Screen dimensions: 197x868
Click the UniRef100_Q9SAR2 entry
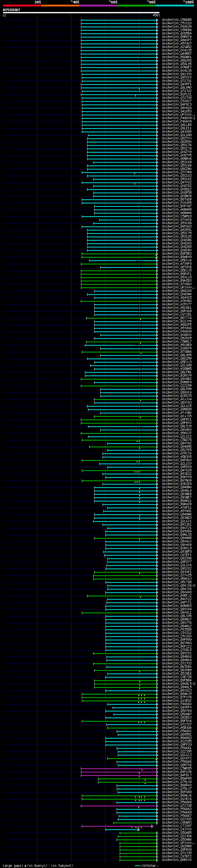pyautogui.click(x=177, y=379)
